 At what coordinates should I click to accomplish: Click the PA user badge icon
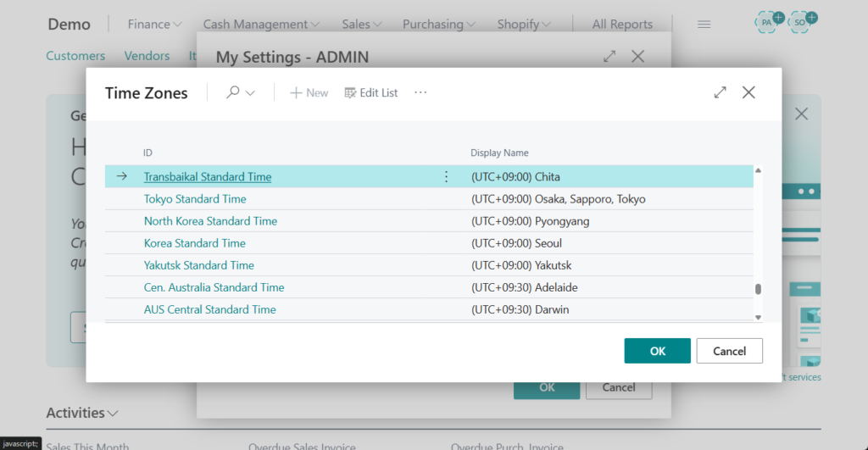coord(768,22)
